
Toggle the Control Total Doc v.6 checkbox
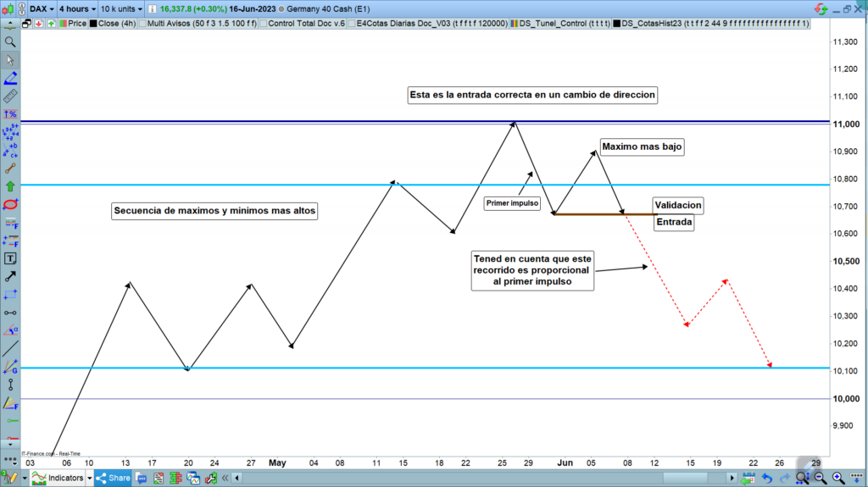tap(262, 24)
